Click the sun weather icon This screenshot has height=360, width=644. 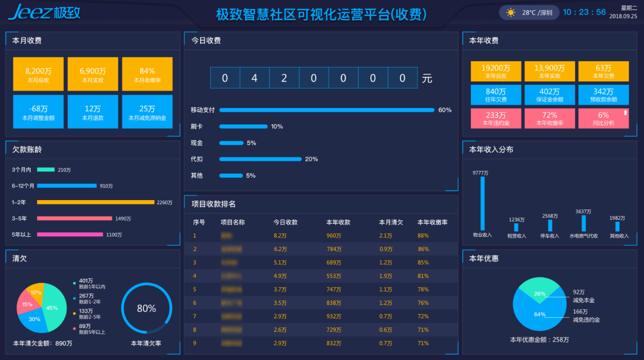point(511,13)
